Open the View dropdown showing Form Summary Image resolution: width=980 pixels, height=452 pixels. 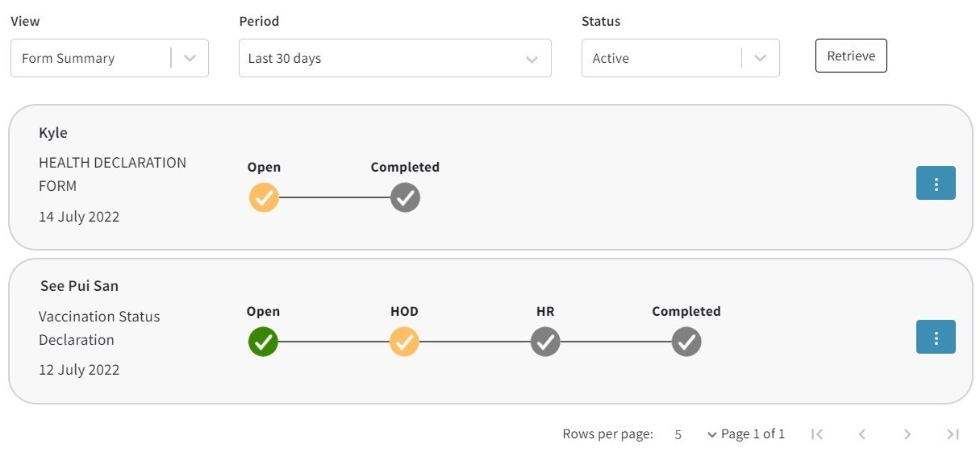point(110,58)
